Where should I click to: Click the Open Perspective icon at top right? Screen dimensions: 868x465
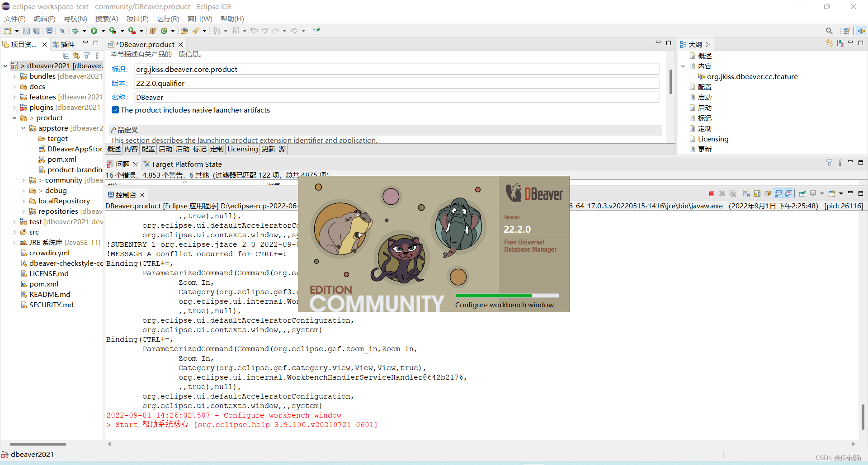pos(847,31)
